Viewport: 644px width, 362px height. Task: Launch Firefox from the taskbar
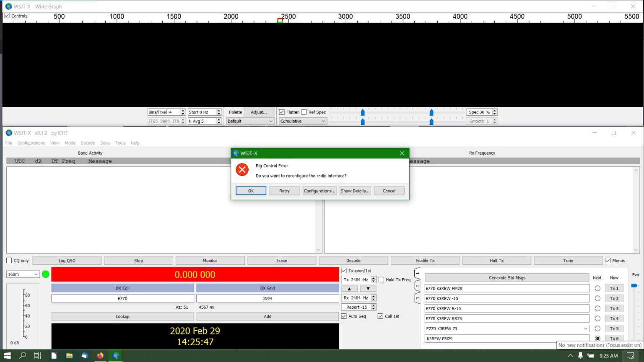(100, 355)
